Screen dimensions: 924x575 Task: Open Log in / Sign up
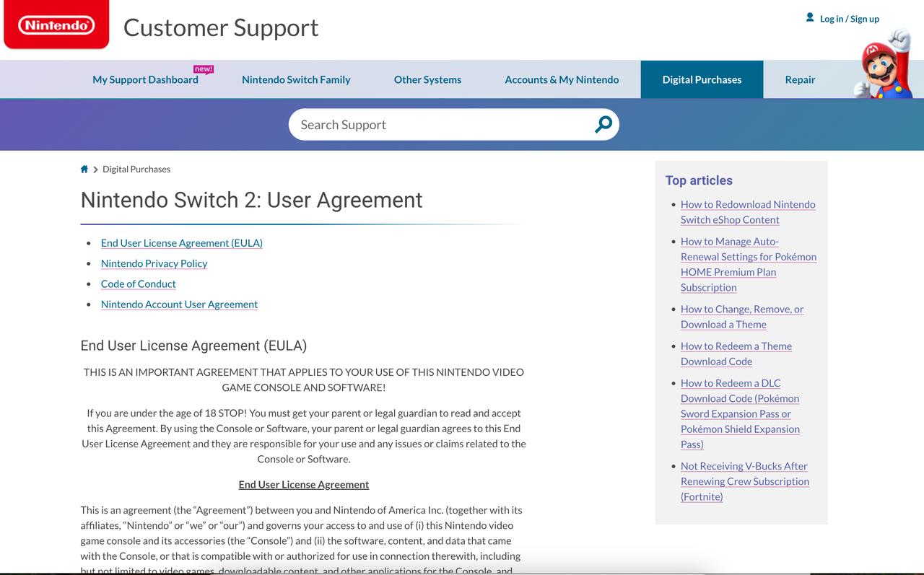(x=850, y=19)
